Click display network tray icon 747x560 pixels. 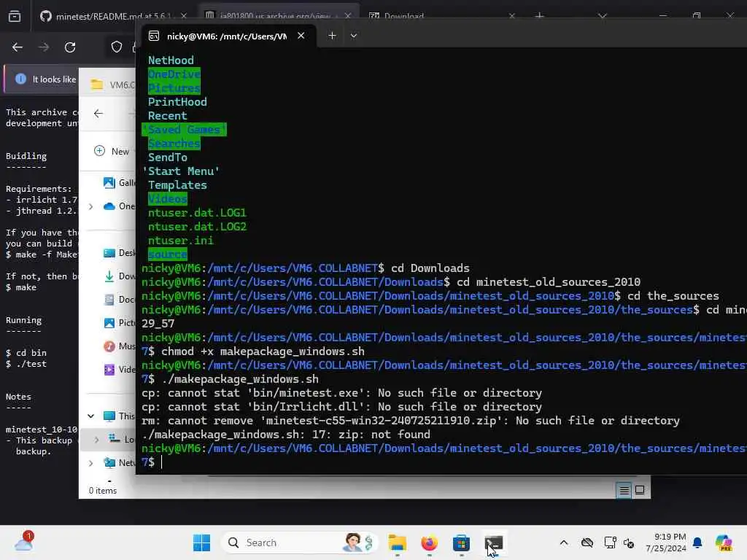click(610, 542)
